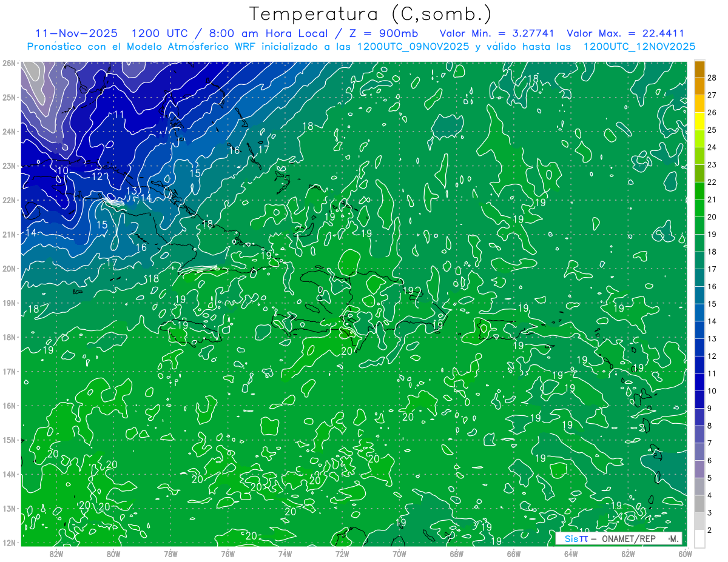Image resolution: width=728 pixels, height=562 pixels.
Task: Click the 72W longitude axis label
Action: [342, 554]
